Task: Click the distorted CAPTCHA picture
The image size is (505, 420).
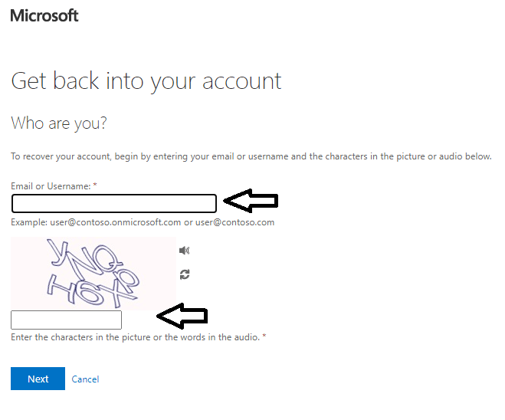Action: click(93, 274)
